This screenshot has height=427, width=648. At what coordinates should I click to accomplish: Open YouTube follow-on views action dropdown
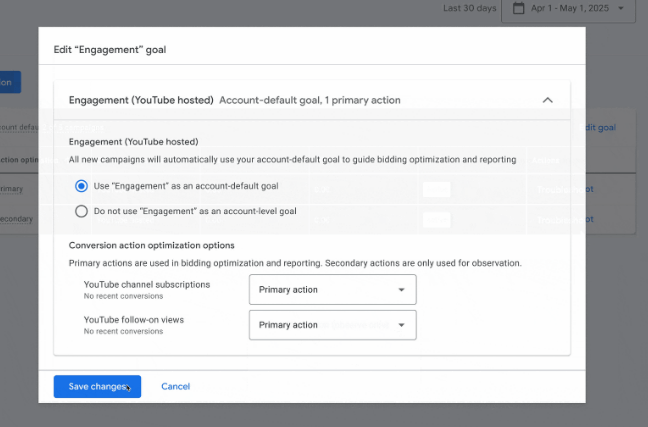coord(333,325)
